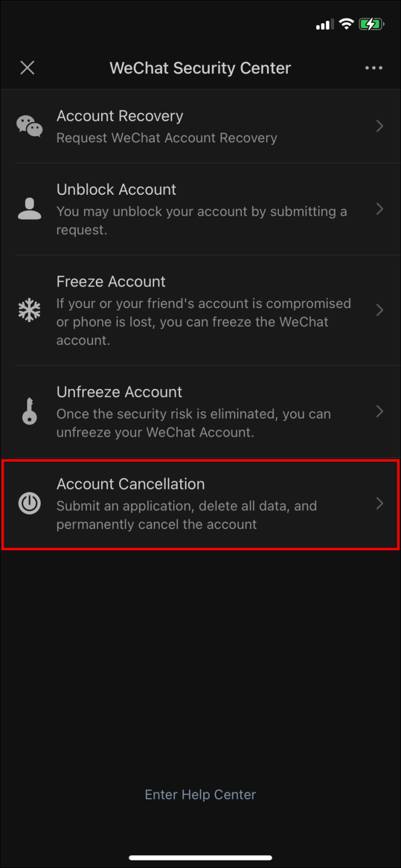Expand the Unfreeze Account chevron arrow
The width and height of the screenshot is (401, 868).
coord(379,411)
